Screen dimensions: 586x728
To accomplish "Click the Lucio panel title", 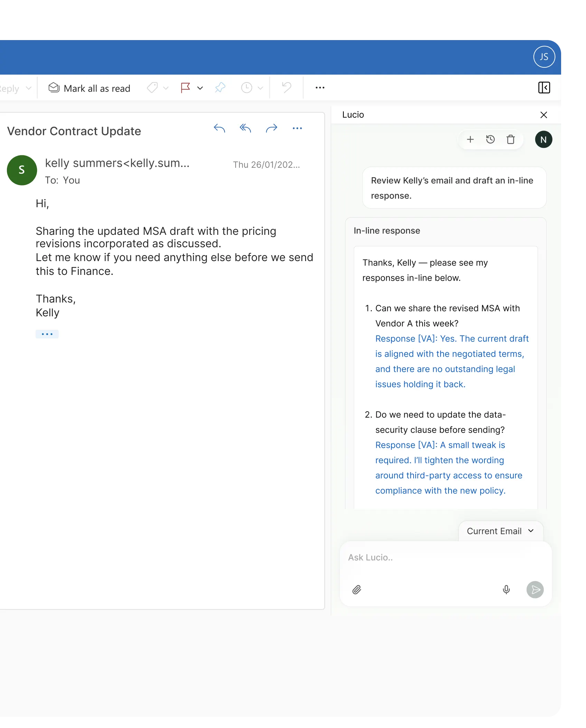I will (353, 115).
